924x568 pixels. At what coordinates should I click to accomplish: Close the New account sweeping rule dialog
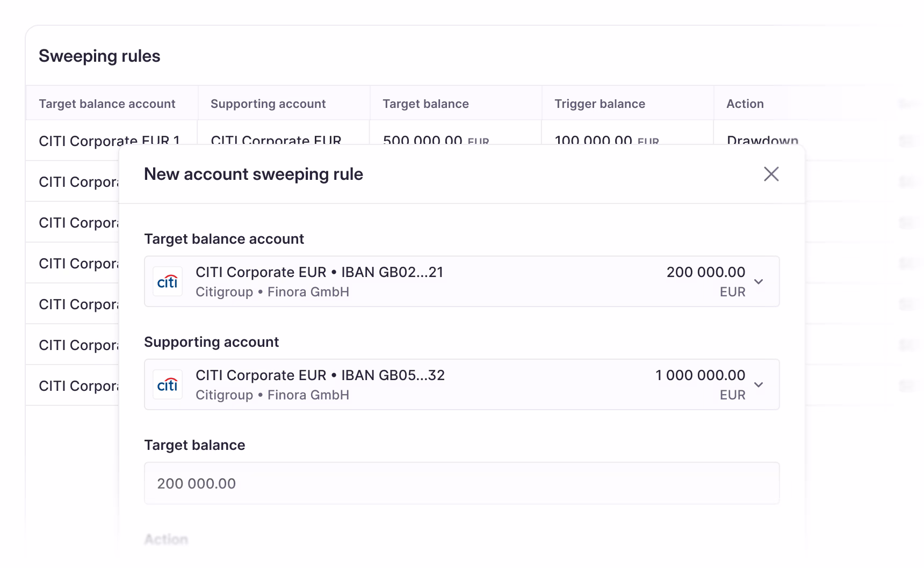(771, 174)
